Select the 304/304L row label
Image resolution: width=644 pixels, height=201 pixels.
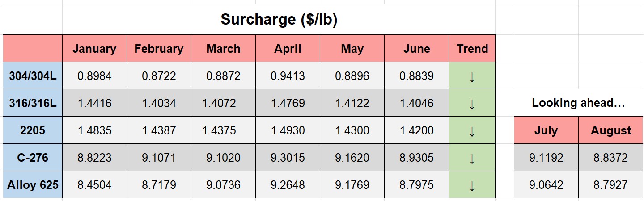[33, 76]
